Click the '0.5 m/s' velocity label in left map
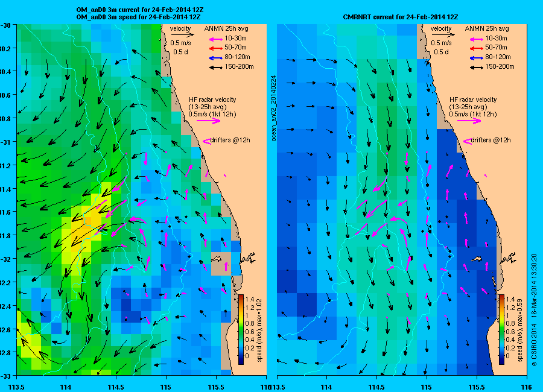The height and width of the screenshot is (392, 543). click(x=181, y=43)
